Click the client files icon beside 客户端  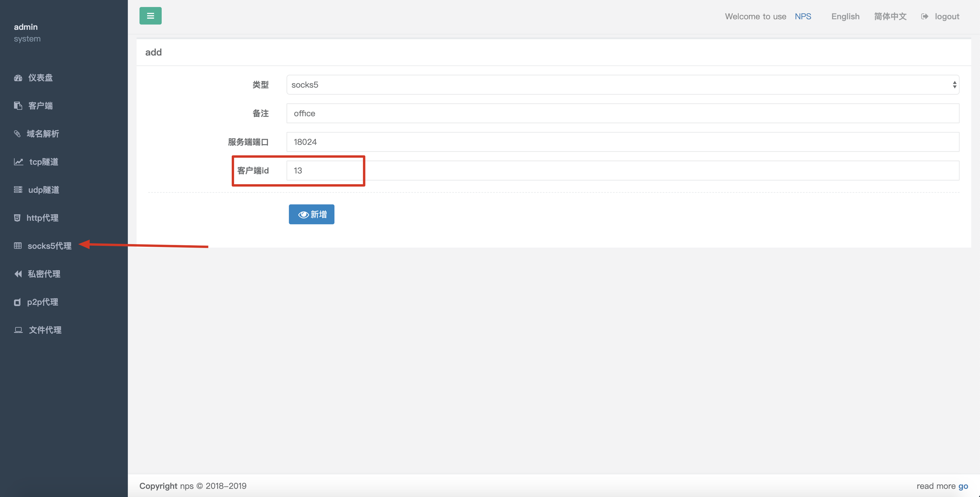pos(18,105)
